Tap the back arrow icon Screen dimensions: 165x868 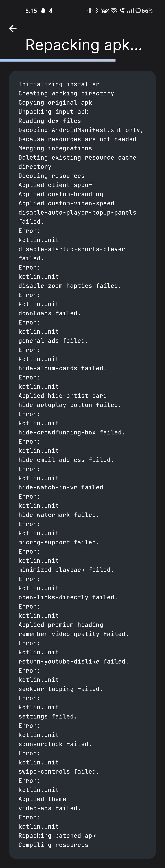tap(13, 29)
